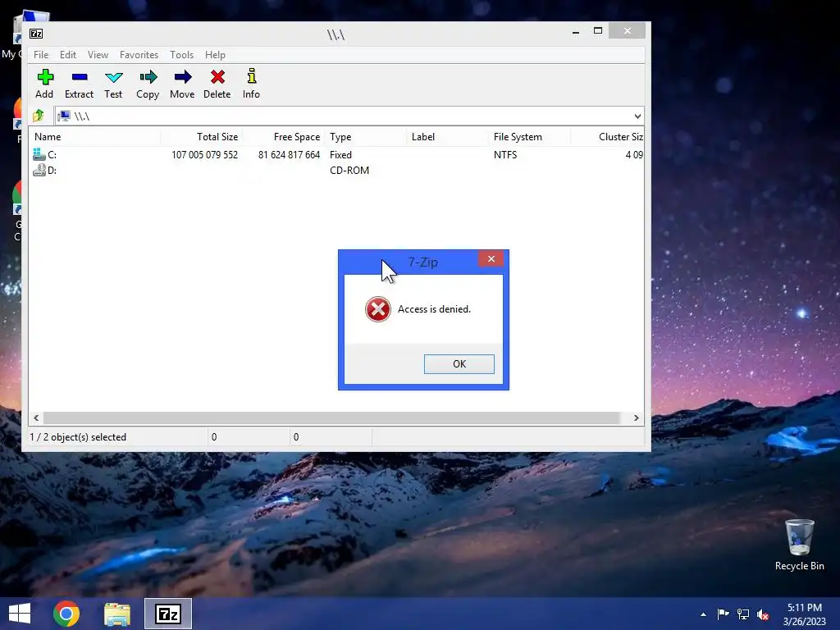Go up one folder level
This screenshot has height=630, width=840.
39,116
